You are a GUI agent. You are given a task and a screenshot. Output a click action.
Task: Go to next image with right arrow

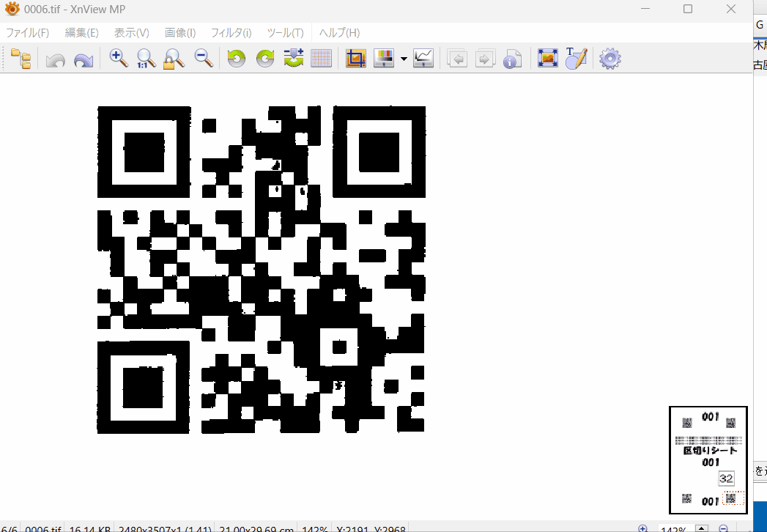485,59
